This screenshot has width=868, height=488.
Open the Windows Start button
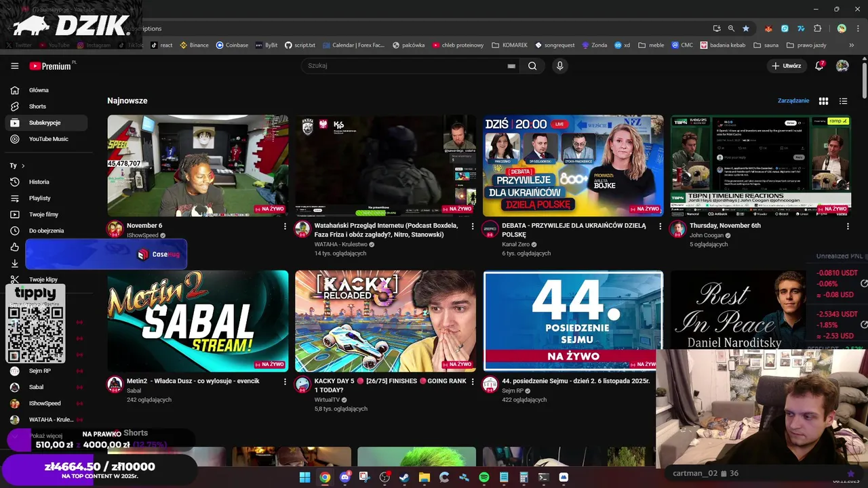pyautogui.click(x=305, y=477)
